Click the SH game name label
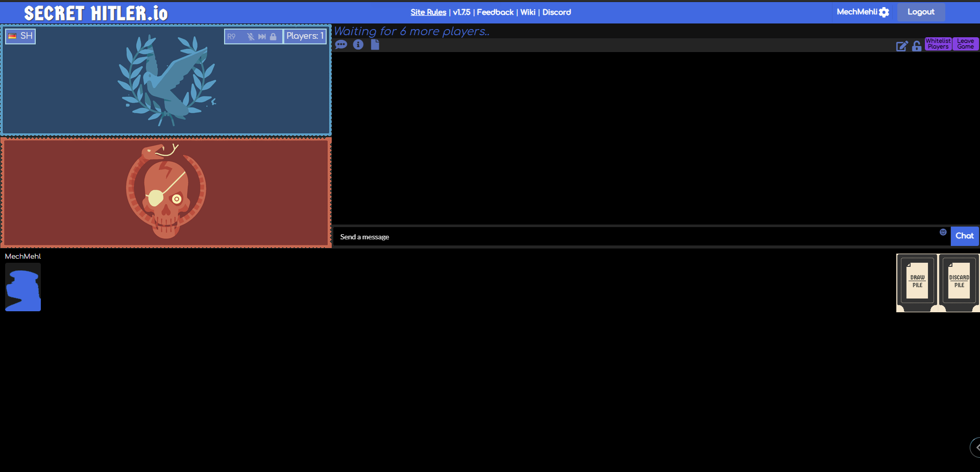The image size is (980, 472). (x=27, y=36)
